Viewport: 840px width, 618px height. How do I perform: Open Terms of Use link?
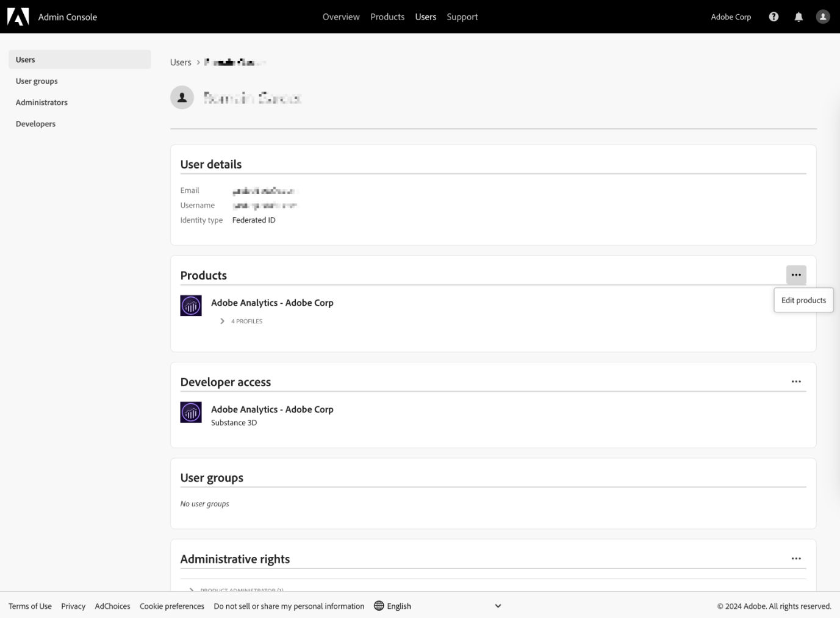[x=30, y=606]
